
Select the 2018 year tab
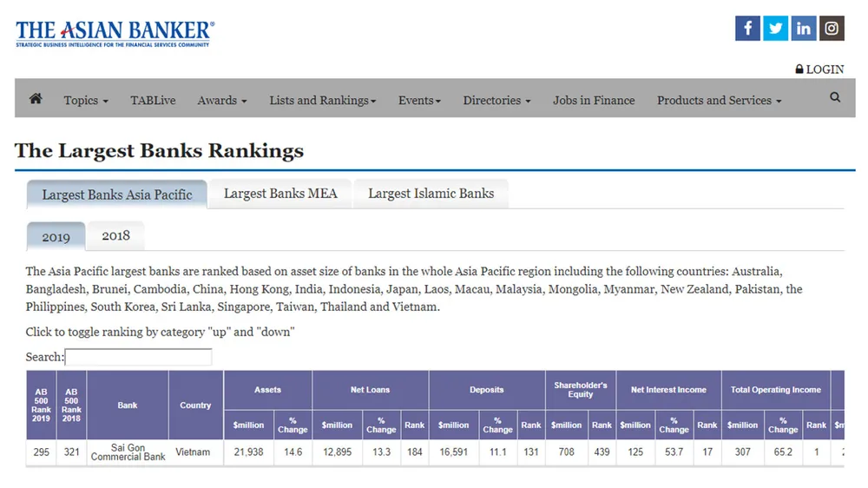point(115,236)
